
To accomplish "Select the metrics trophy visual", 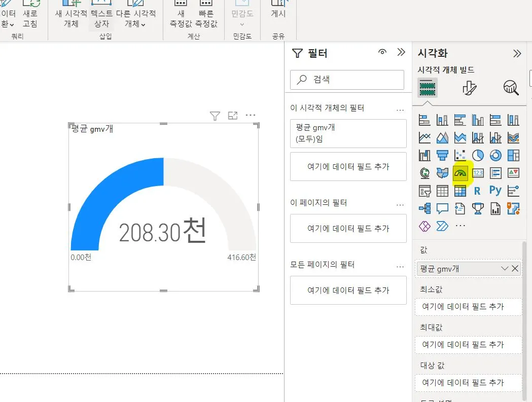I will pyautogui.click(x=478, y=208).
